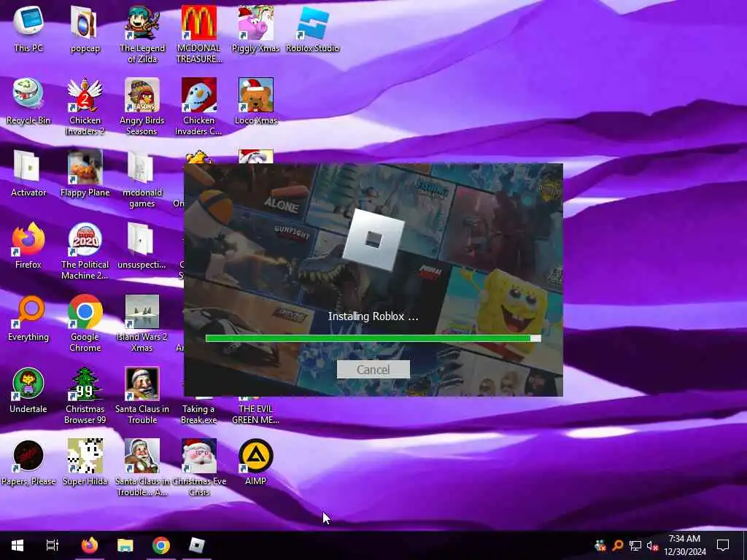Select the AIMP player shortcut
The image size is (747, 560).
coord(256,463)
